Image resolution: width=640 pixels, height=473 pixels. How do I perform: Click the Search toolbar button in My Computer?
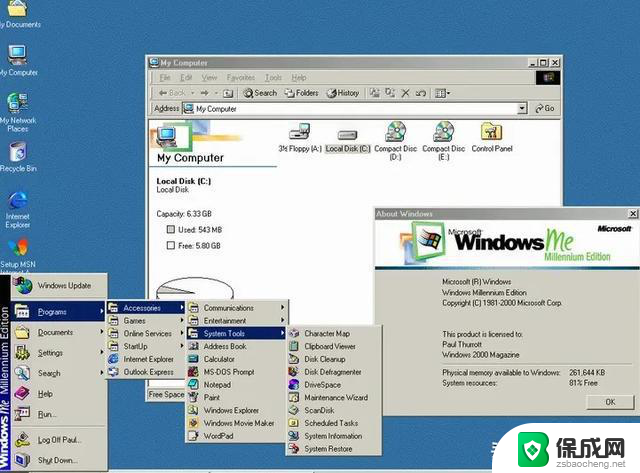pos(260,93)
